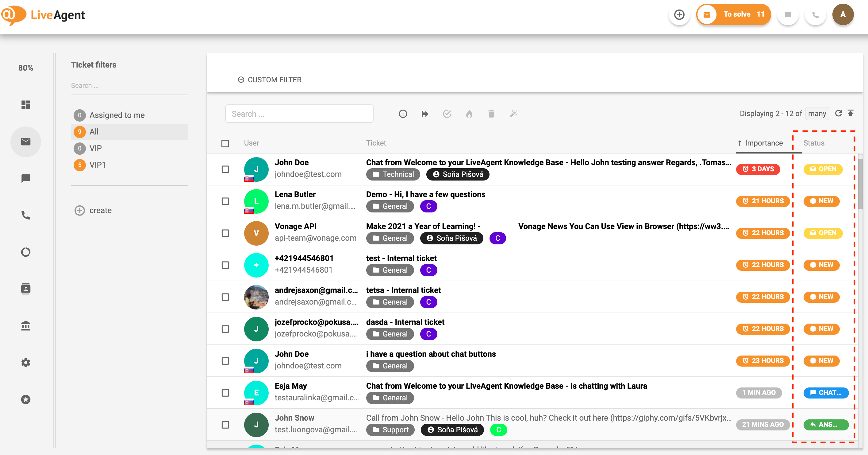Open the Dashboard grid icon in sidebar
Screen dimensions: 868x455
(x=25, y=105)
